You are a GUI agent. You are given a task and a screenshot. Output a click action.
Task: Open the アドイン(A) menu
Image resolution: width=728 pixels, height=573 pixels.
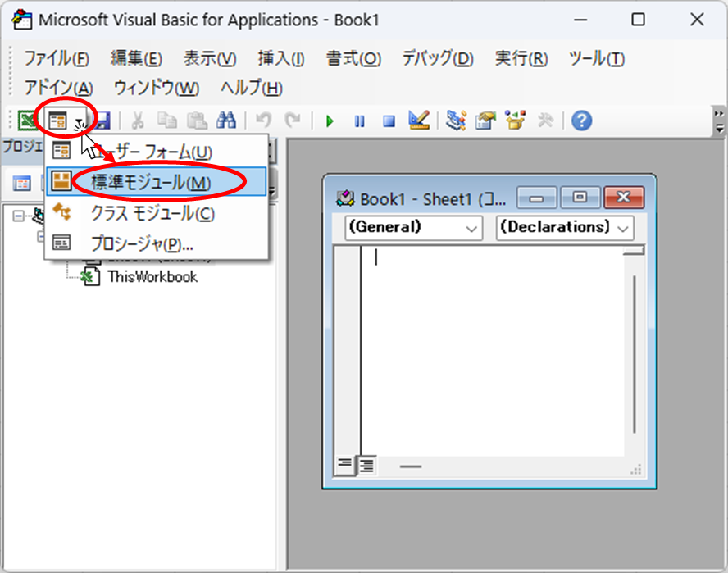click(x=58, y=88)
